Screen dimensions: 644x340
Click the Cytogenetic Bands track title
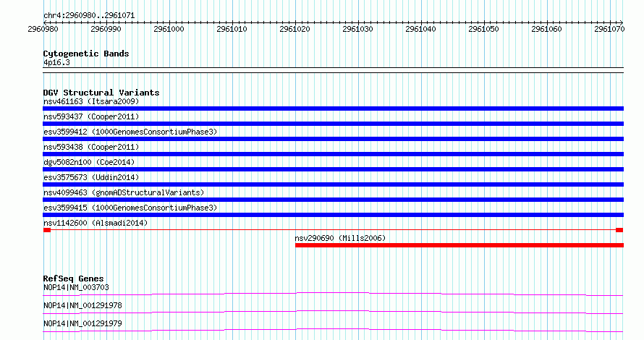[86, 54]
